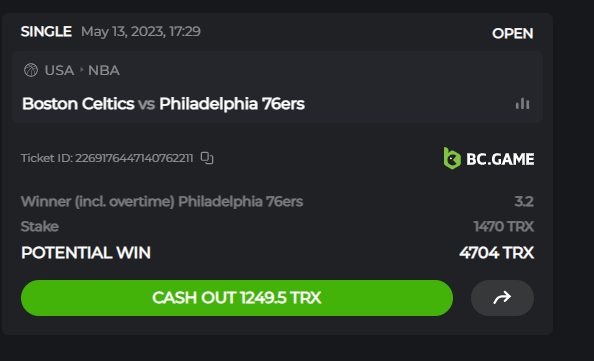Click the POTENTIAL WIN label
The height and width of the screenshot is (361, 594).
(86, 253)
